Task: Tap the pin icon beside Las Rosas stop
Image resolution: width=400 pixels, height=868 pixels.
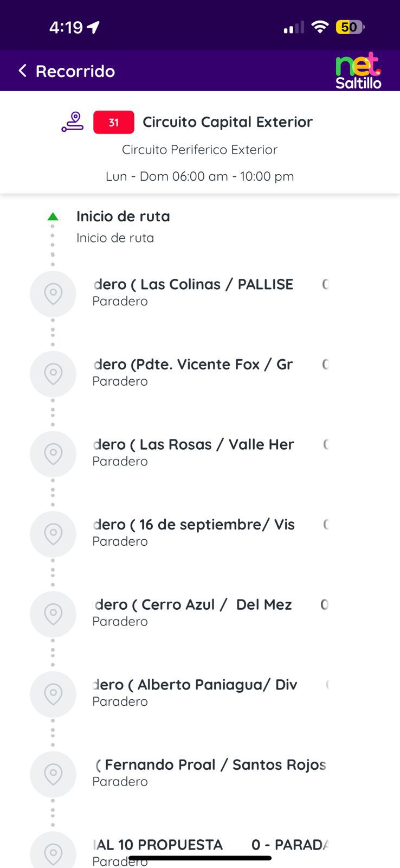Action: (53, 454)
